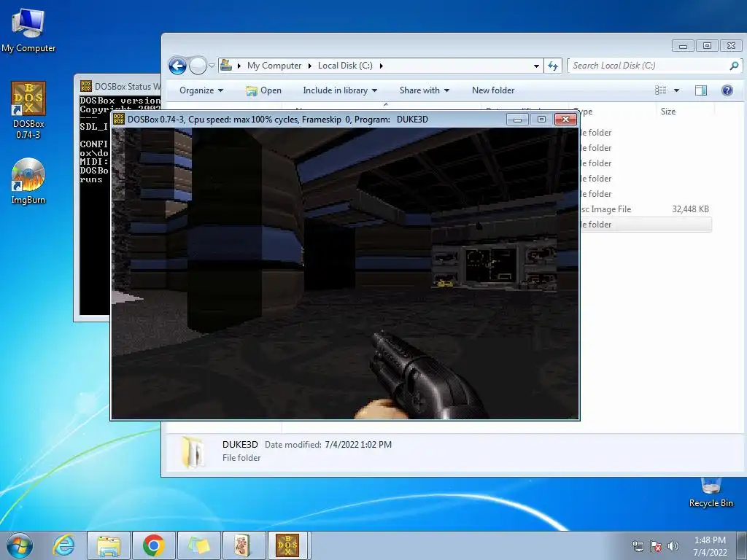Viewport: 747px width, 560px height.
Task: Open My Computer desktop icon
Action: tap(28, 29)
